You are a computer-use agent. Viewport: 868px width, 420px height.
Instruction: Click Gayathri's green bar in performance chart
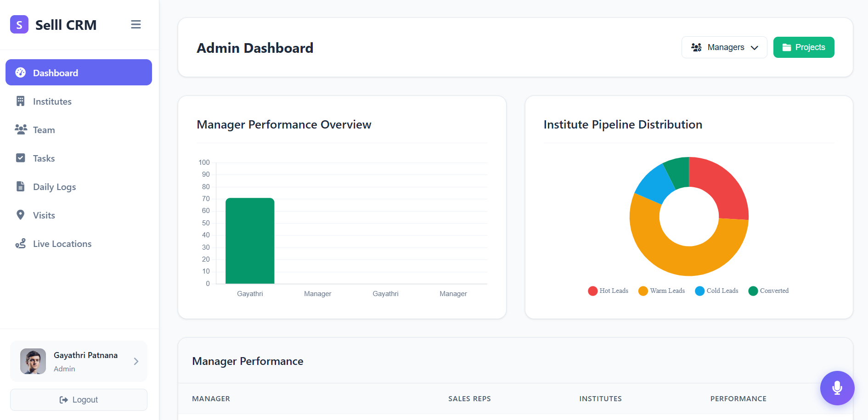pyautogui.click(x=250, y=241)
